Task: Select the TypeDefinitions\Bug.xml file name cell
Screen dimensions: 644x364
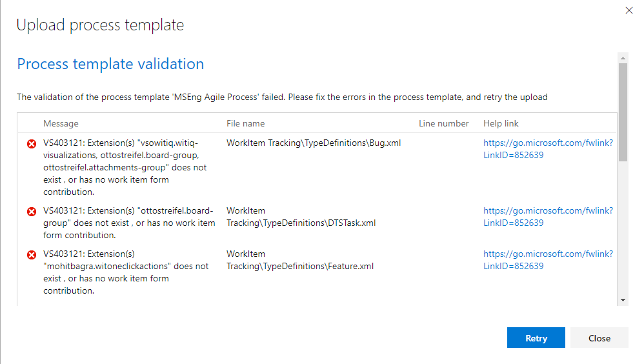Action: 314,143
